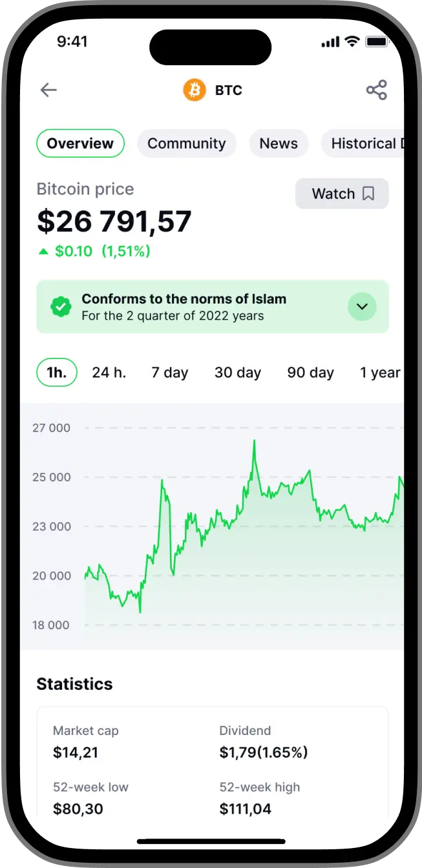Select the 24 h. time range
Image resolution: width=422 pixels, height=868 pixels.
[x=109, y=373]
